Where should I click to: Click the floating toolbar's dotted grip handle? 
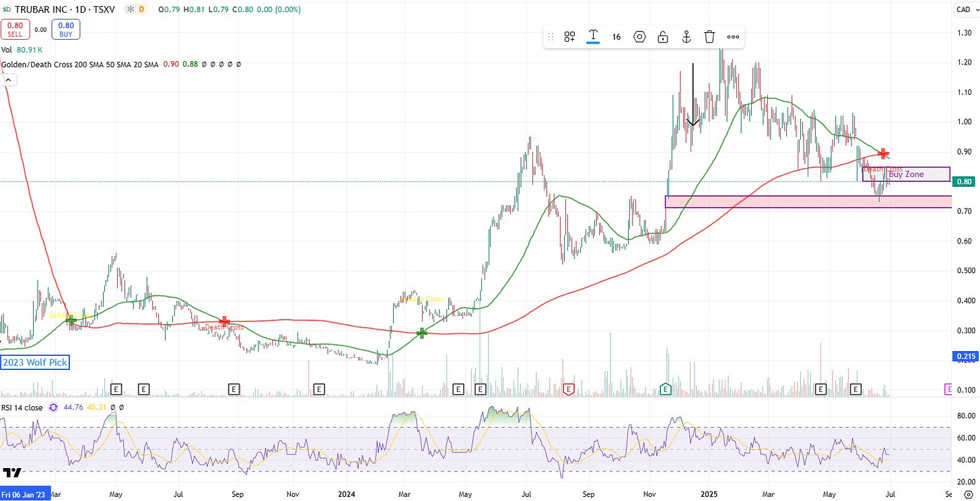pyautogui.click(x=551, y=37)
